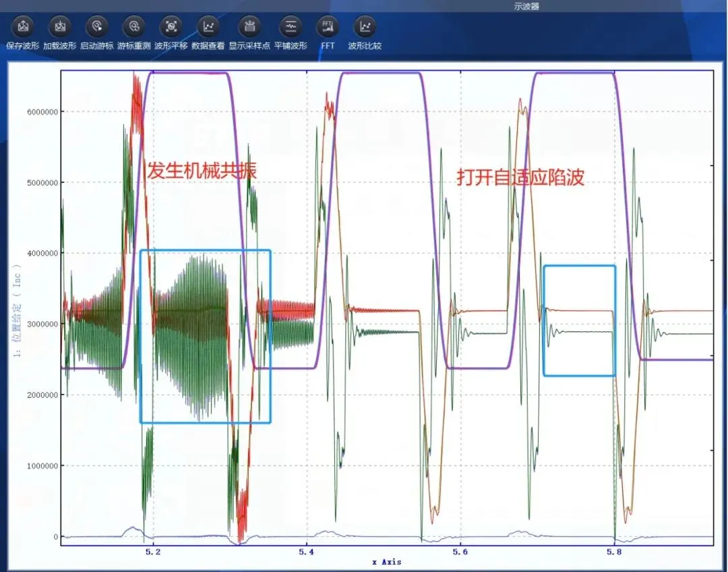Click the 'x Axis' label below chart
The width and height of the screenshot is (728, 572).
coord(387,562)
